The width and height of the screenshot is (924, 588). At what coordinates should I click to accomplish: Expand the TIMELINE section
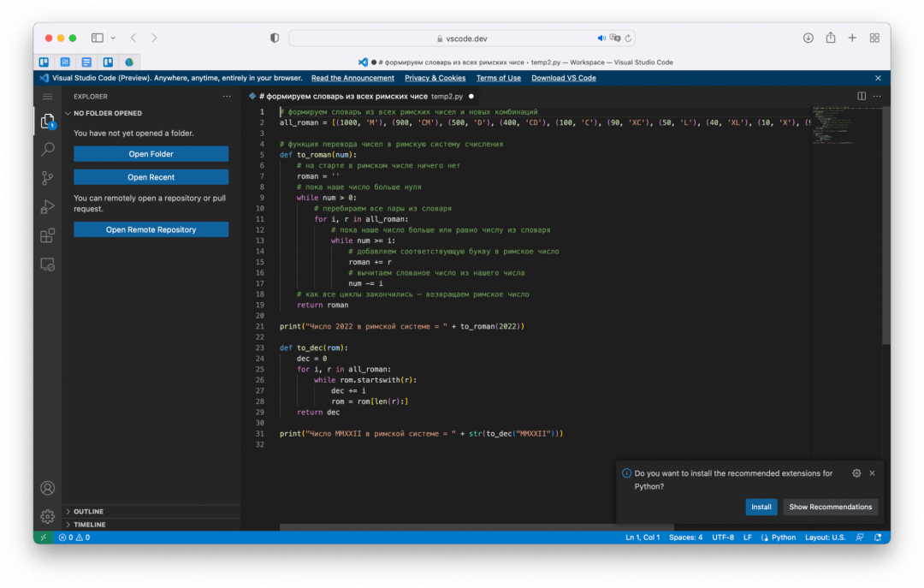[x=89, y=525]
